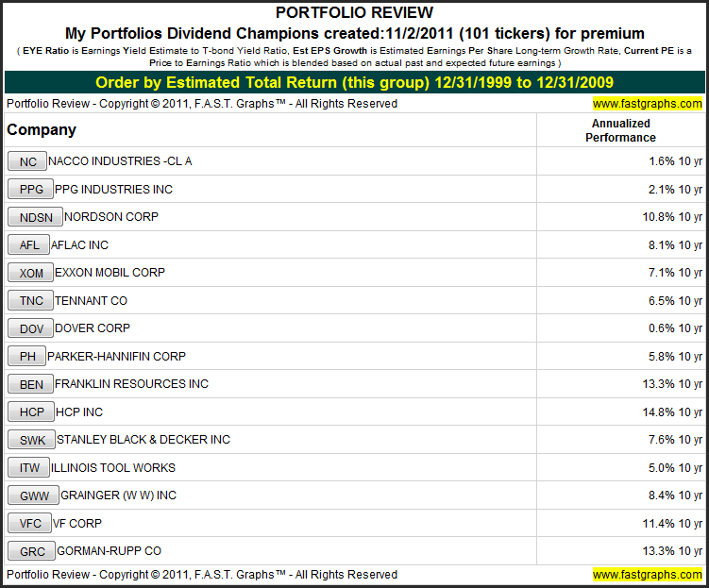Open www.fastgraphs.com link in header
709x588 pixels.
(647, 104)
